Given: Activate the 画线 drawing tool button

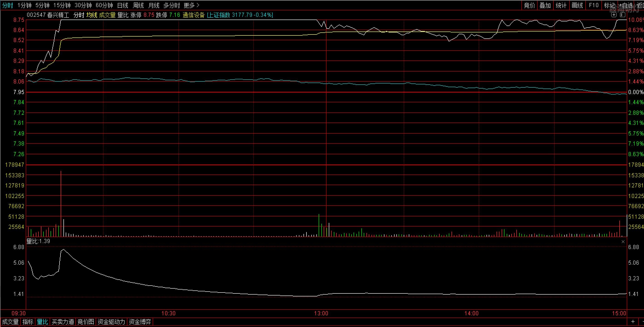Looking at the screenshot, I should [577, 5].
